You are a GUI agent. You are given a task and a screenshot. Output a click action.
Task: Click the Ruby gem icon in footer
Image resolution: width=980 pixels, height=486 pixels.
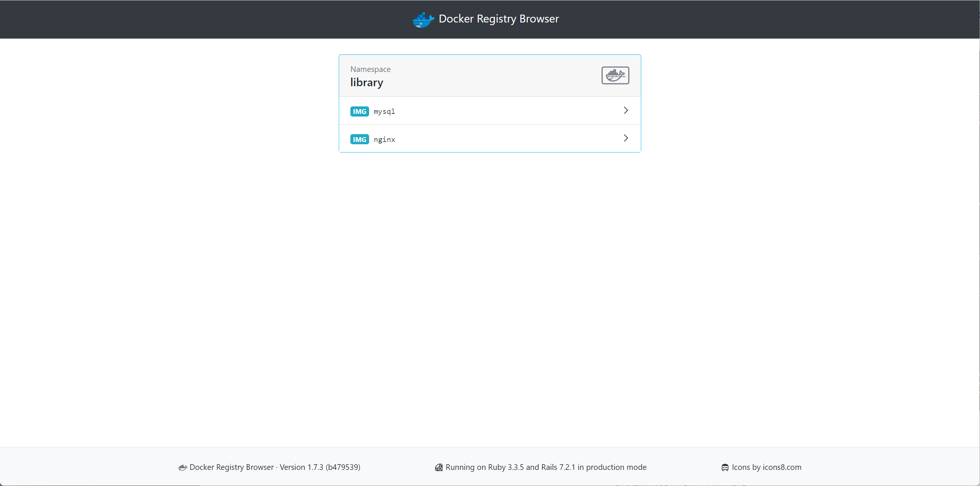point(439,468)
